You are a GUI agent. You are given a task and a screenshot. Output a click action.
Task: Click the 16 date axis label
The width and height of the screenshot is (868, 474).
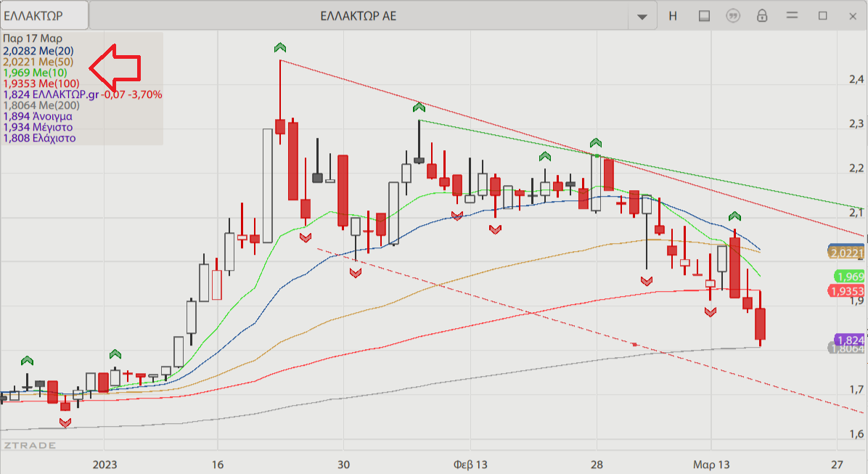(218, 465)
